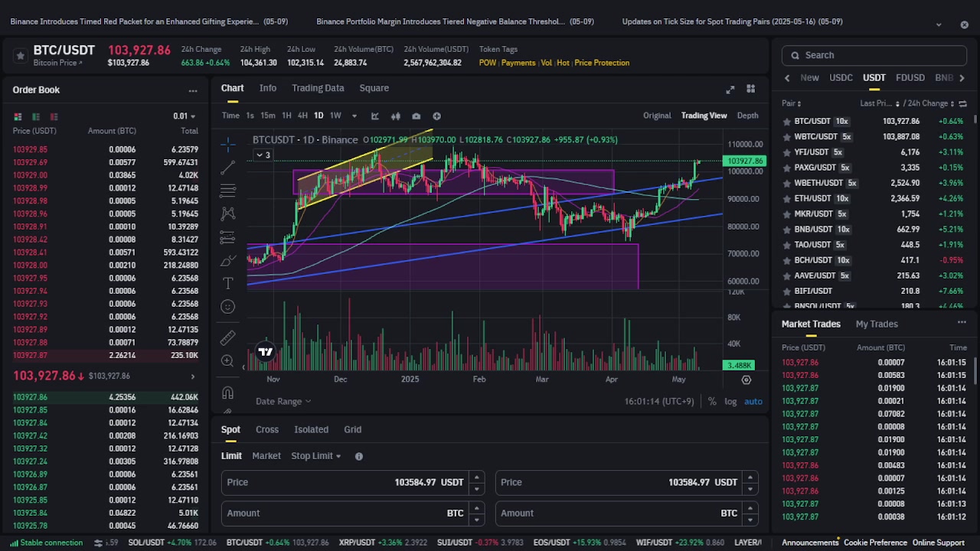Increase the buy price with stepper arrow
Screen dimensions: 980x551
click(x=477, y=477)
